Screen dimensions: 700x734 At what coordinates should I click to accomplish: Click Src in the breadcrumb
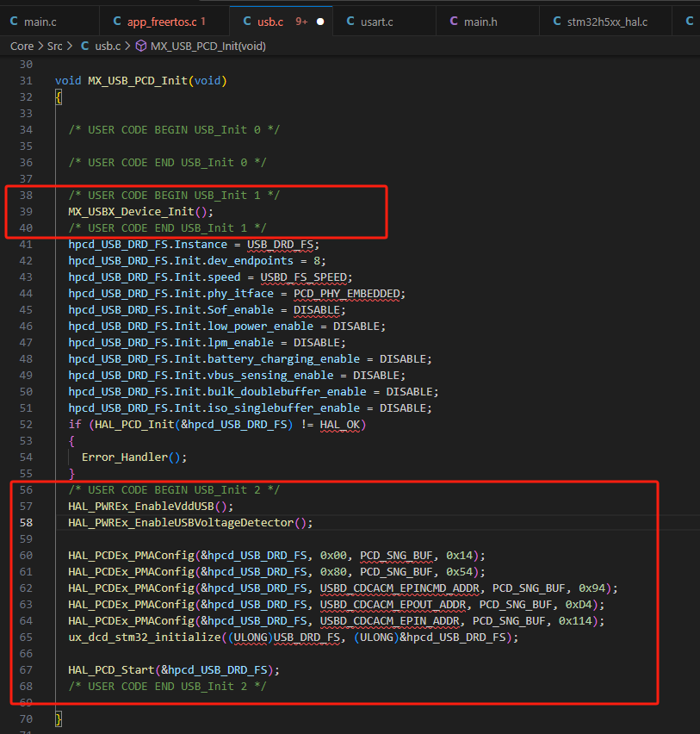(x=55, y=47)
